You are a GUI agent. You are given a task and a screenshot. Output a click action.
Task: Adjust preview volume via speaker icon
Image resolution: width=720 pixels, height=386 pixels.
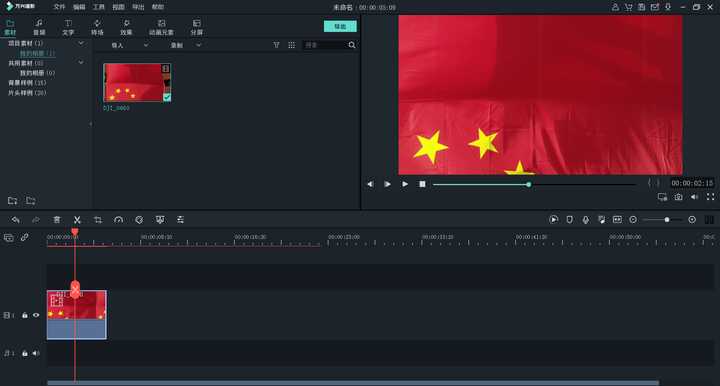(x=694, y=197)
